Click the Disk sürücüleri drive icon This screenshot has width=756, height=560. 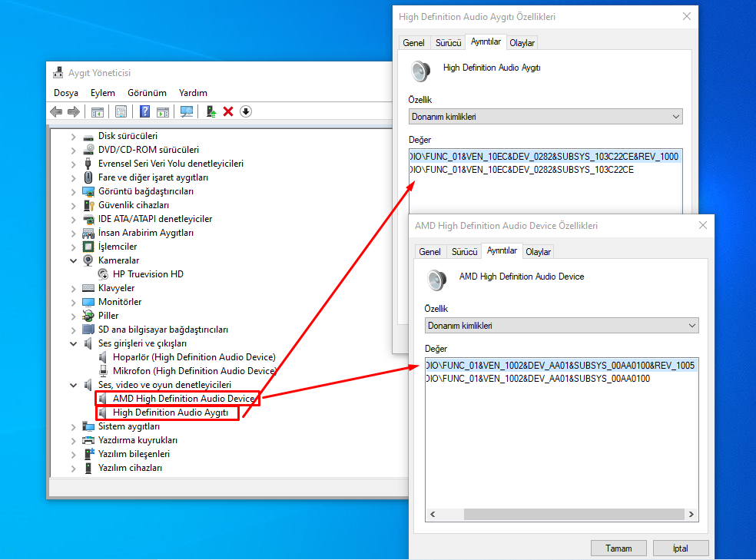(x=88, y=137)
